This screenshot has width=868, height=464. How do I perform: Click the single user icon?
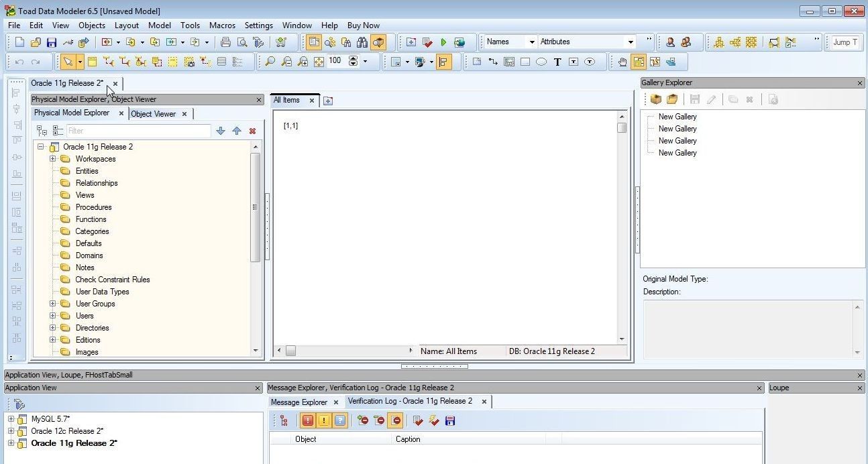click(x=670, y=42)
